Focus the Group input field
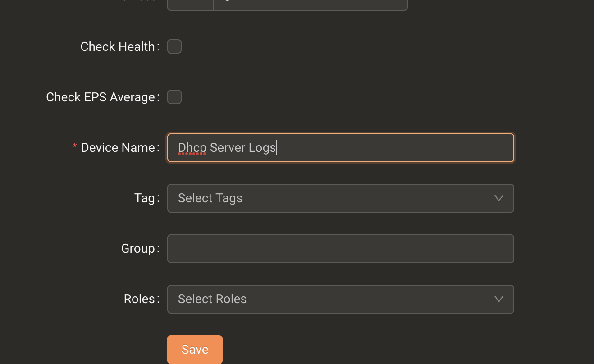 340,249
